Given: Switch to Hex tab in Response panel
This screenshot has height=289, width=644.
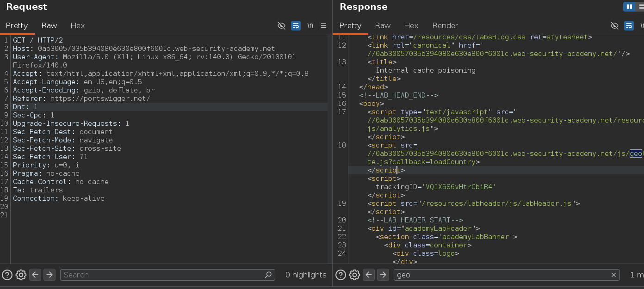Looking at the screenshot, I should [x=411, y=26].
